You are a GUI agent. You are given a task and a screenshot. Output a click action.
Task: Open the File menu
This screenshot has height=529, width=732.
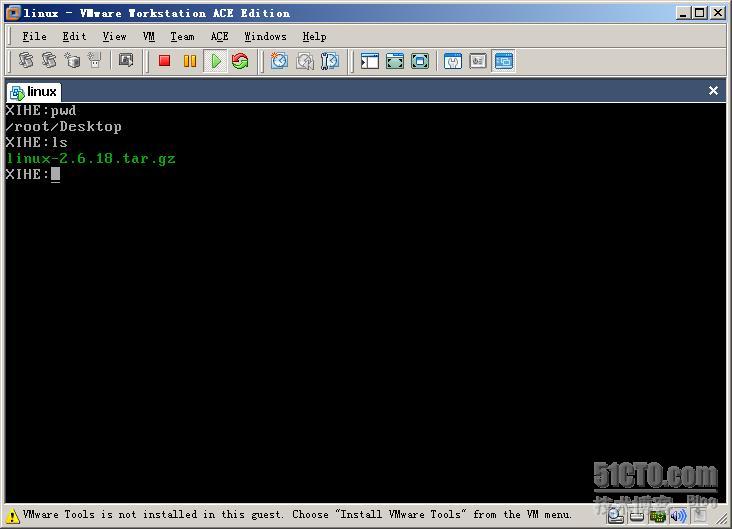(x=35, y=36)
